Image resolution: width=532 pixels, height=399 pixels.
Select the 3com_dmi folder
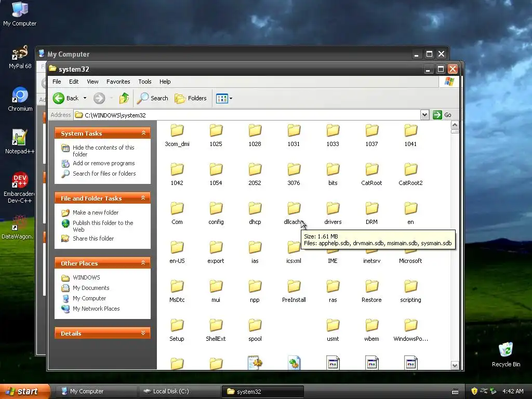tap(177, 136)
